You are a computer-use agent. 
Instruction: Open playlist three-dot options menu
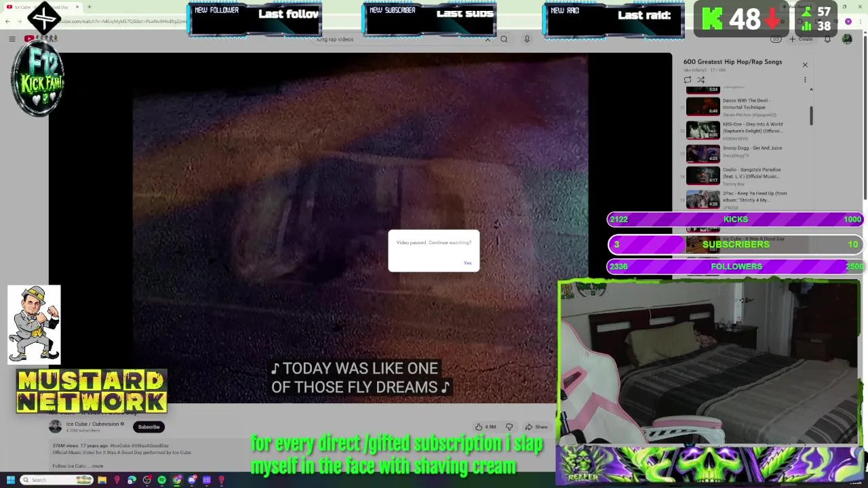tap(805, 80)
